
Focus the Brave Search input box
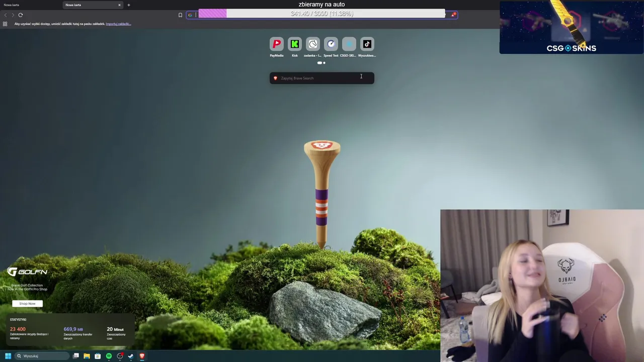coord(322,78)
